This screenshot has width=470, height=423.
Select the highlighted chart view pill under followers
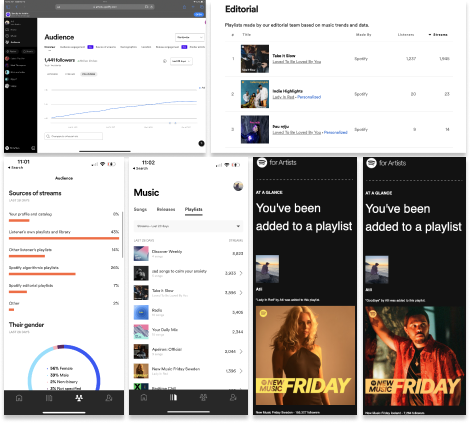tap(88, 74)
